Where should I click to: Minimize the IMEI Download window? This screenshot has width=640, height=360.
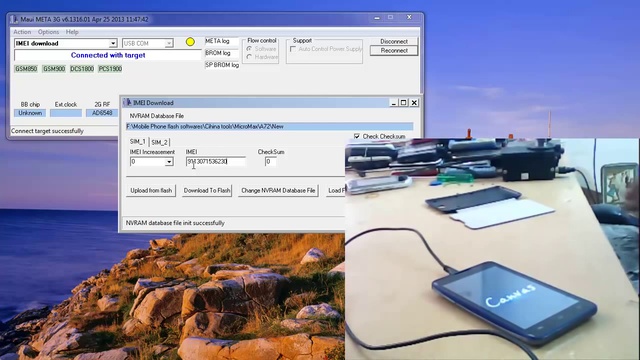pos(393,103)
